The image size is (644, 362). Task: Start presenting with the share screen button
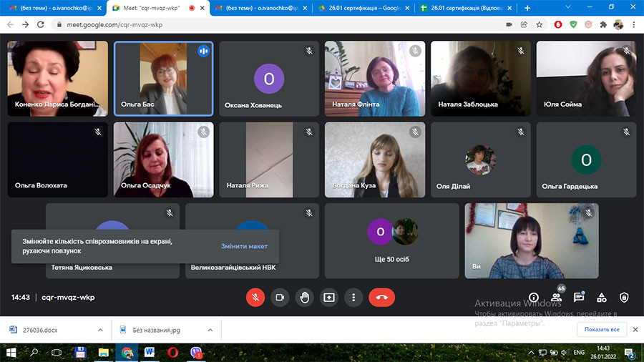pyautogui.click(x=329, y=297)
